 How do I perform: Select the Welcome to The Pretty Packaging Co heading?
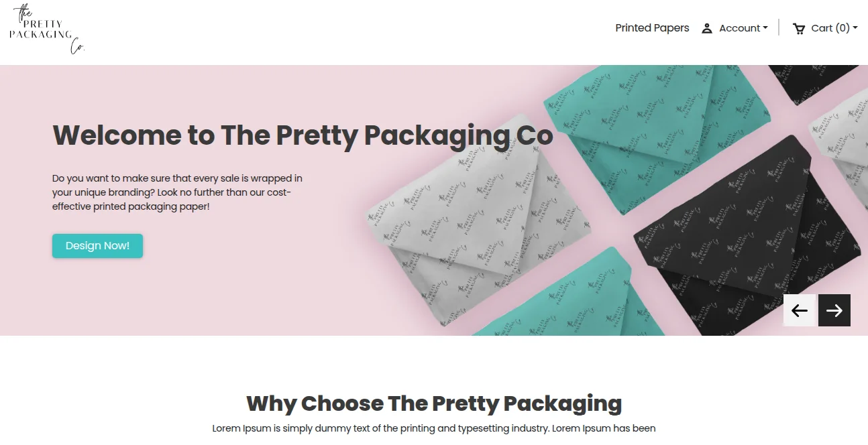click(x=303, y=135)
